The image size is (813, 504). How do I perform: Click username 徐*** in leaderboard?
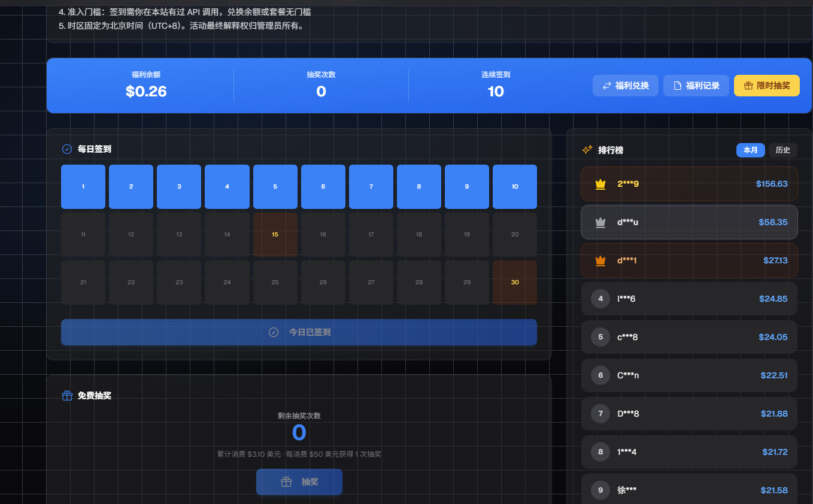click(x=627, y=490)
